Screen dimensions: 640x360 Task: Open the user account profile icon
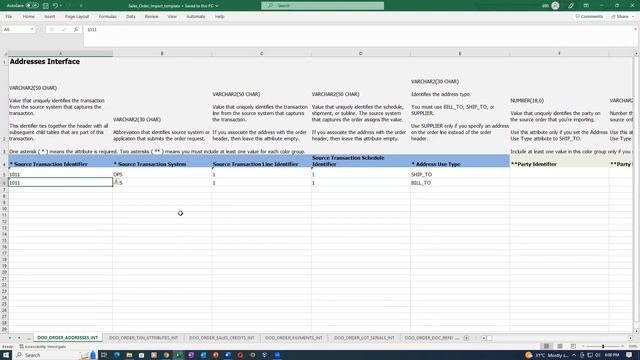pos(555,6)
